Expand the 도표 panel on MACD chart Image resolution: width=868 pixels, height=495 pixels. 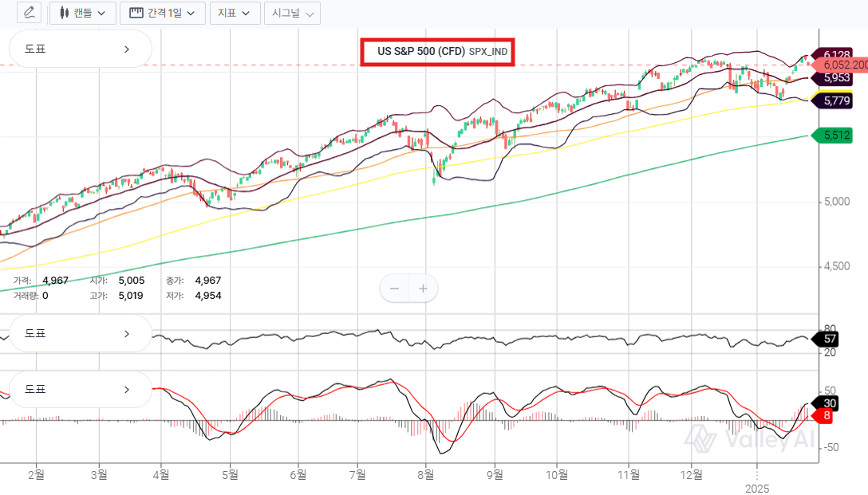80,390
